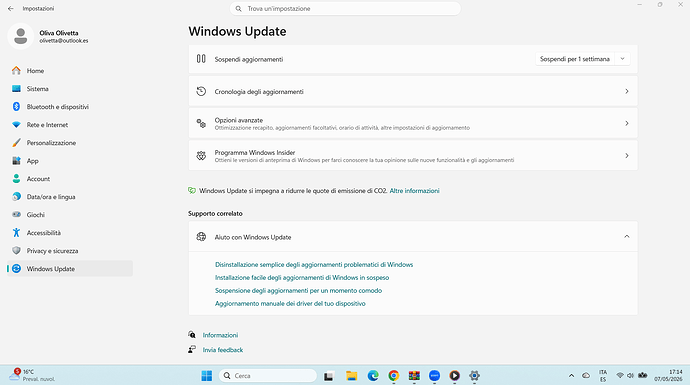Open the suspend duration dropdown arrow

(x=622, y=59)
